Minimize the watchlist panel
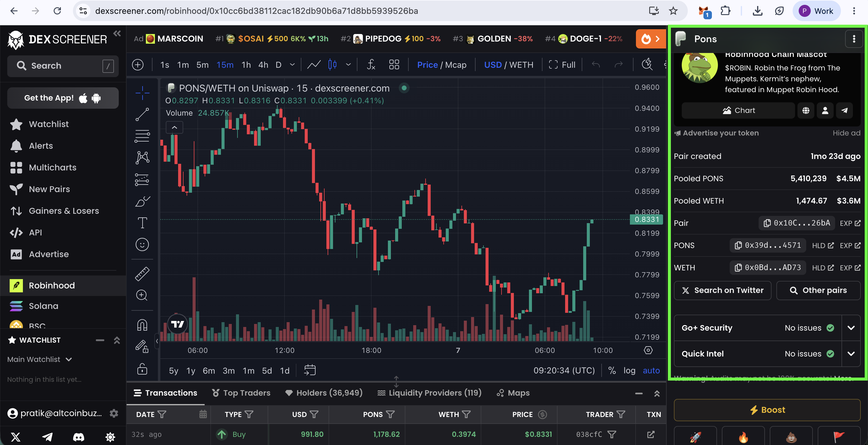The width and height of the screenshot is (868, 445). (x=100, y=340)
